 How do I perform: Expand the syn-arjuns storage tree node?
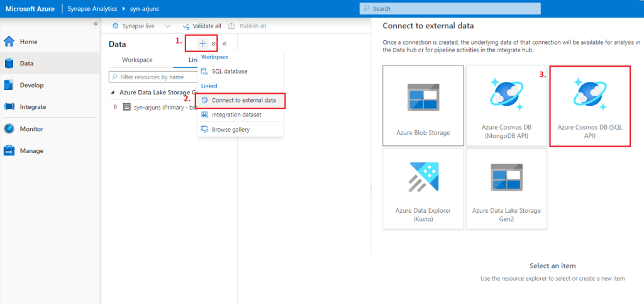pos(116,107)
